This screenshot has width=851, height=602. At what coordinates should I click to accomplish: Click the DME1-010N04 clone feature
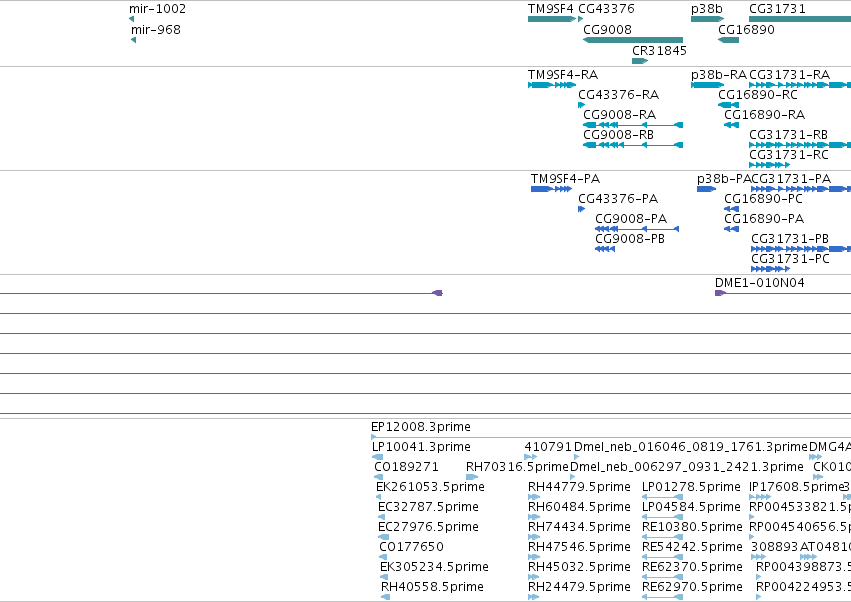[783, 293]
